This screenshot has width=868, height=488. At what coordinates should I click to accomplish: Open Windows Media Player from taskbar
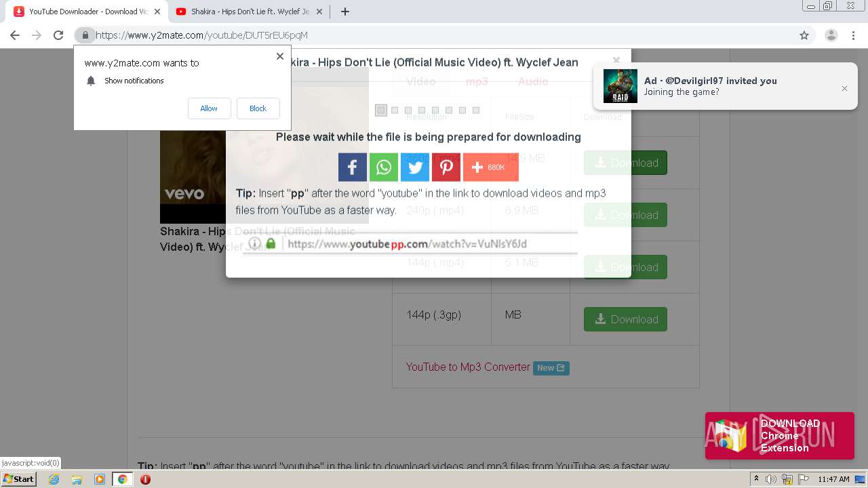pyautogui.click(x=100, y=479)
